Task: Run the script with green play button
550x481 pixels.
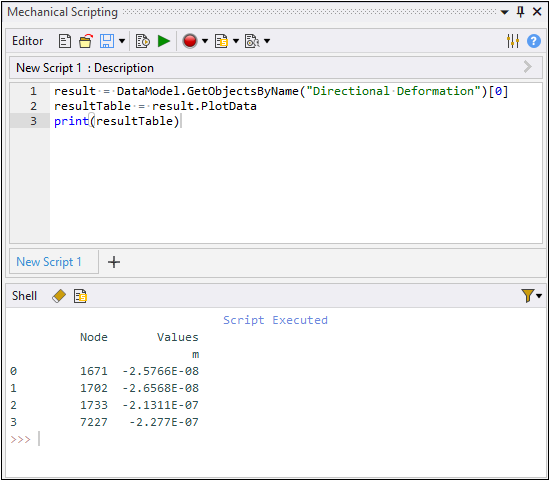Action: coord(164,41)
